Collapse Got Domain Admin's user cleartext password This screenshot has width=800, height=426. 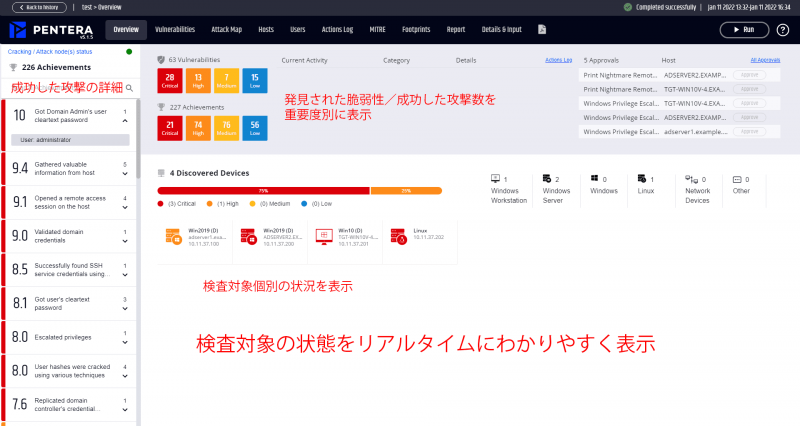125,121
